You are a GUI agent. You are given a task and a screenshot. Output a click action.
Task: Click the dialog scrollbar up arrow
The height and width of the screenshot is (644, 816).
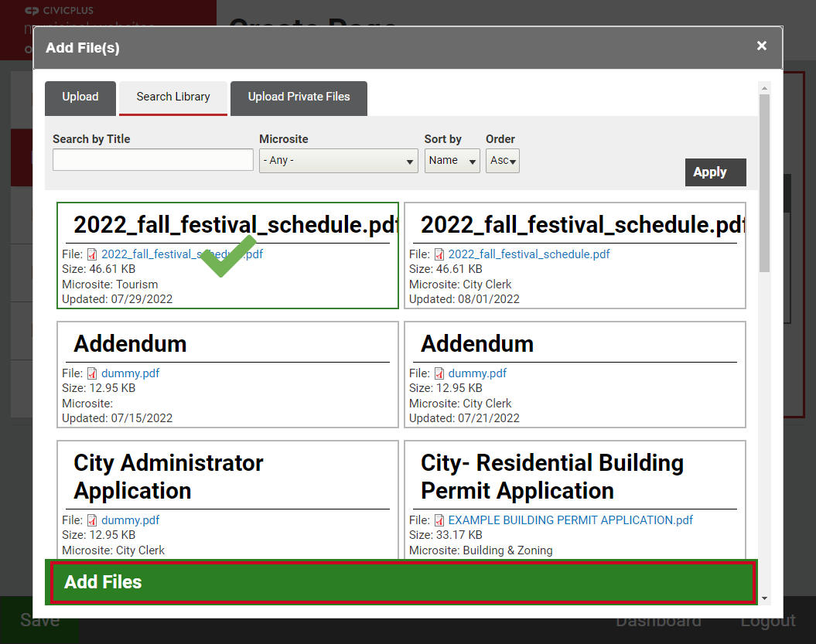click(764, 88)
